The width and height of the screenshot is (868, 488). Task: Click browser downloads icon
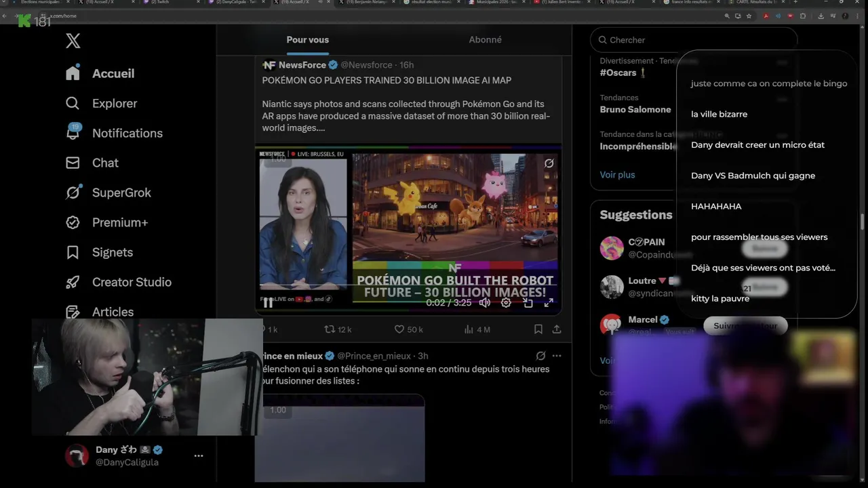coord(821,16)
